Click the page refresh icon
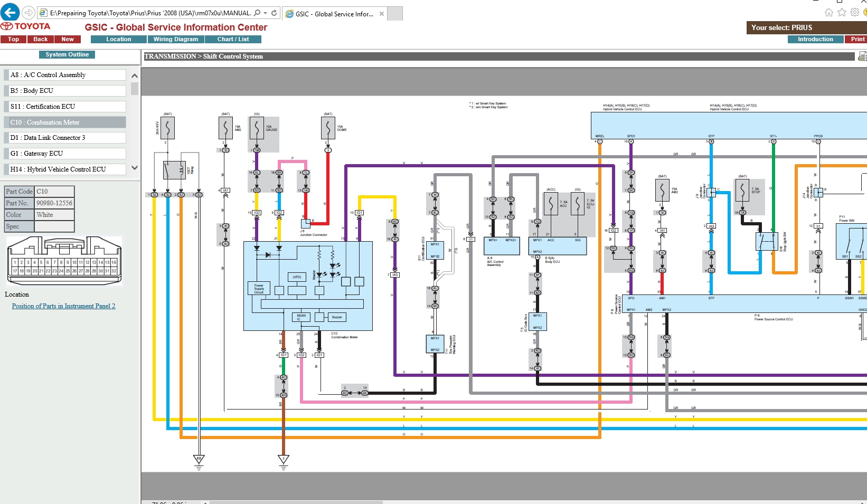Viewport: 867px width, 504px height. pos(274,13)
